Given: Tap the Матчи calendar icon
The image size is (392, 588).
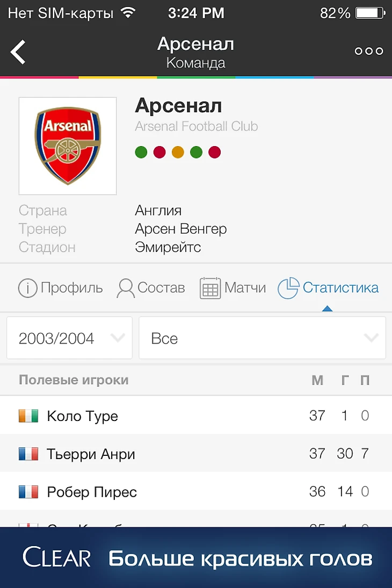Looking at the screenshot, I should (210, 288).
